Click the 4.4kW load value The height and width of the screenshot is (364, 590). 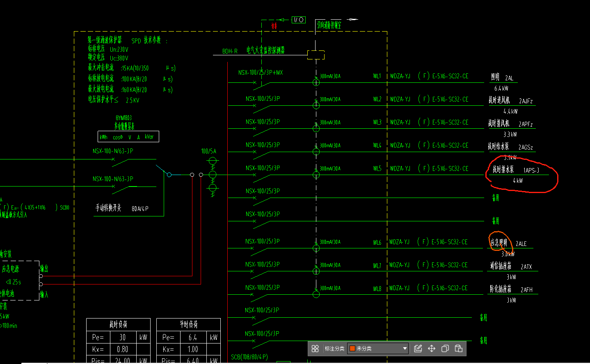pos(510,111)
